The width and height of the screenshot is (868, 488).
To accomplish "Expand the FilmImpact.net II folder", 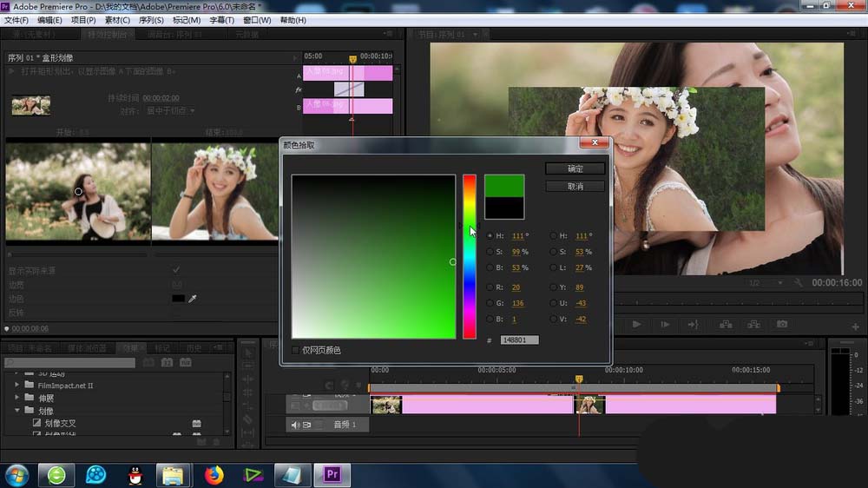I will coord(17,385).
